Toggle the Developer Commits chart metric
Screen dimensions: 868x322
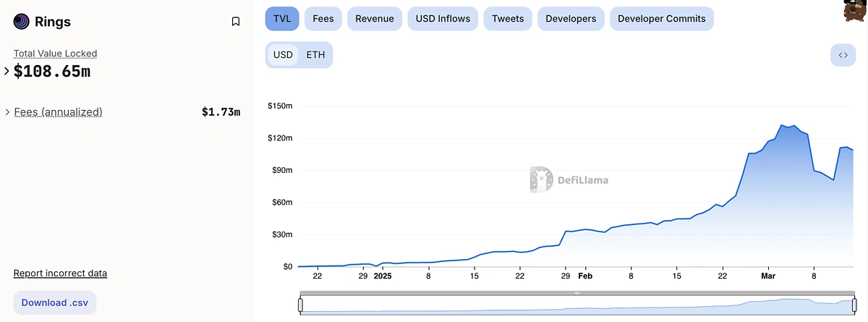click(x=662, y=19)
